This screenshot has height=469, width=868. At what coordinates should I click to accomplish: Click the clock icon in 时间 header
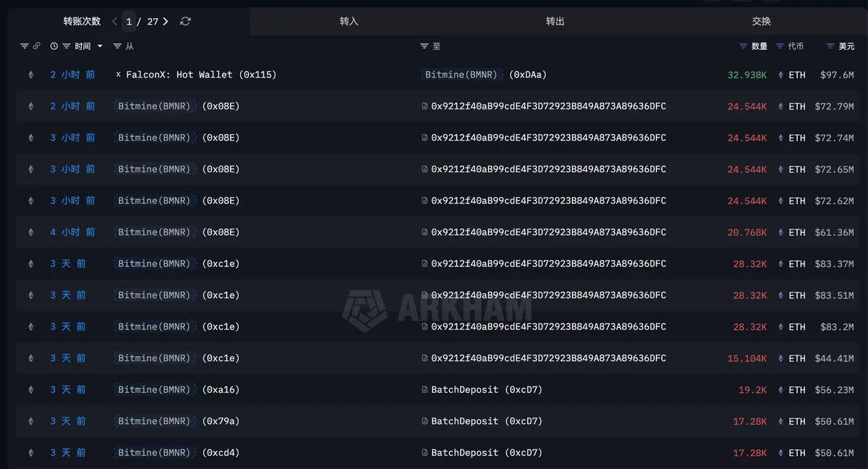point(54,46)
